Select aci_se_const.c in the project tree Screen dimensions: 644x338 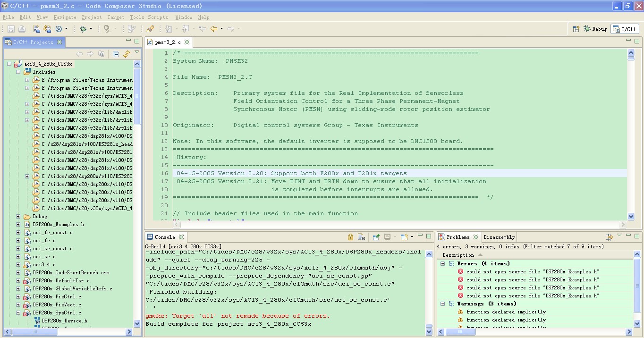point(52,248)
